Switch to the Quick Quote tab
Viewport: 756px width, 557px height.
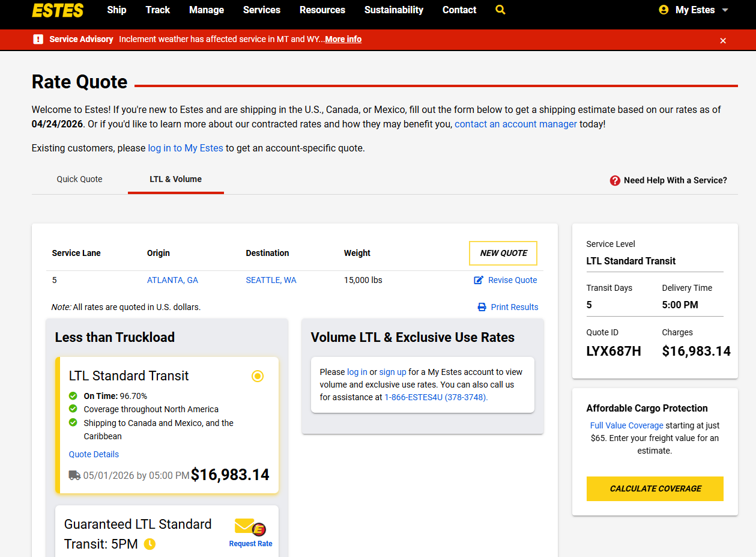pos(80,179)
